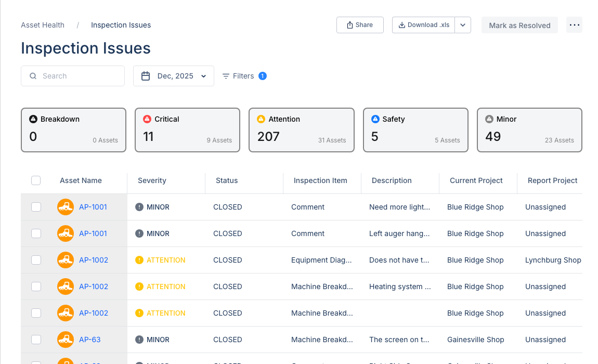Open AP-1001 link in 'Left auger hang' row
The width and height of the screenshot is (598, 364).
(93, 233)
